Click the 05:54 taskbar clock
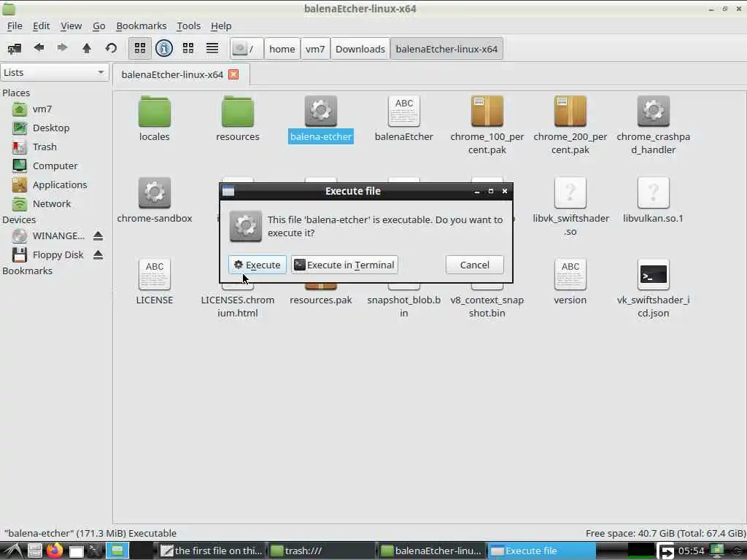This screenshot has width=747, height=560. tap(691, 551)
